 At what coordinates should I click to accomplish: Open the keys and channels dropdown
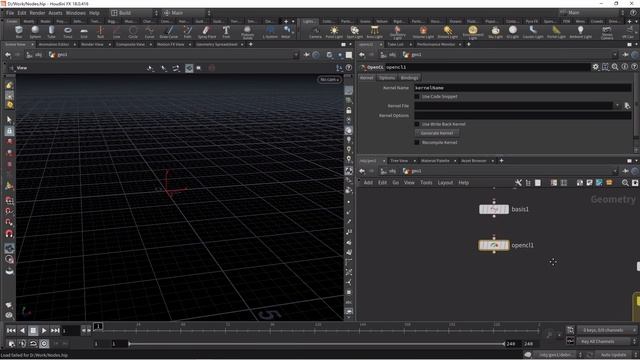click(606, 330)
